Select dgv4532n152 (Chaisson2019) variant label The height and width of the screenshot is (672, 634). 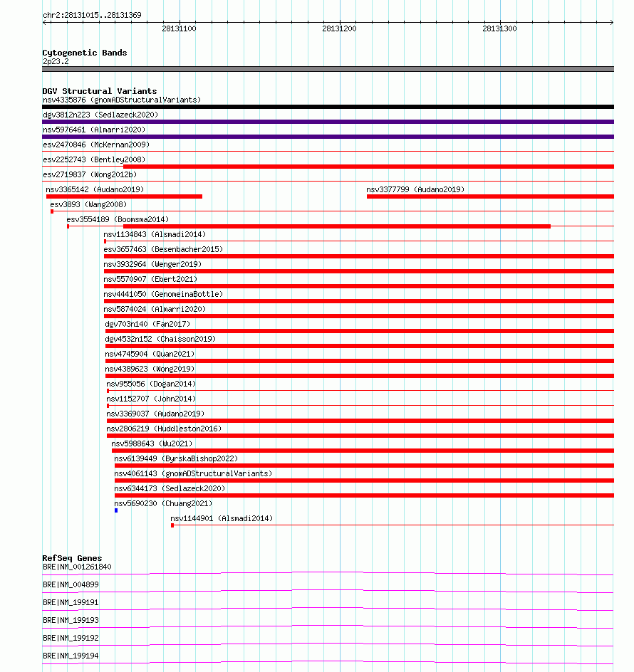(160, 339)
